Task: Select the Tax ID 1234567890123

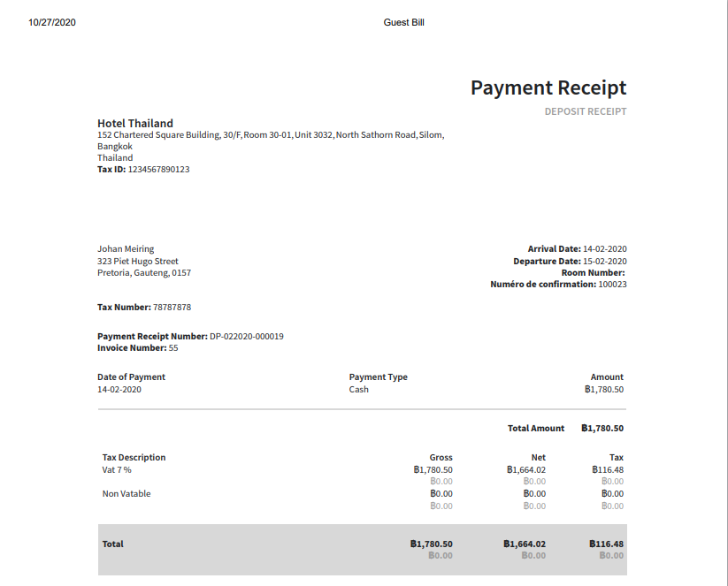Action: coord(143,170)
